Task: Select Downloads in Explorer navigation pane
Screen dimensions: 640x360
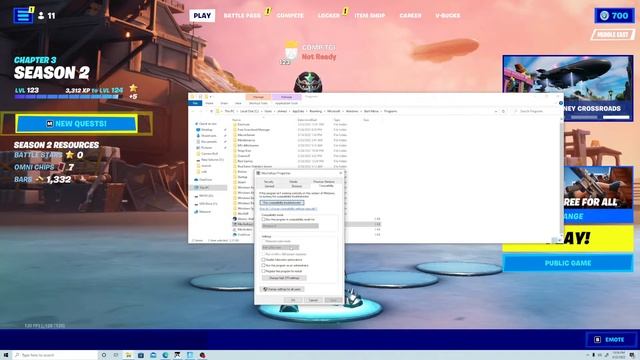Action: coord(208,136)
